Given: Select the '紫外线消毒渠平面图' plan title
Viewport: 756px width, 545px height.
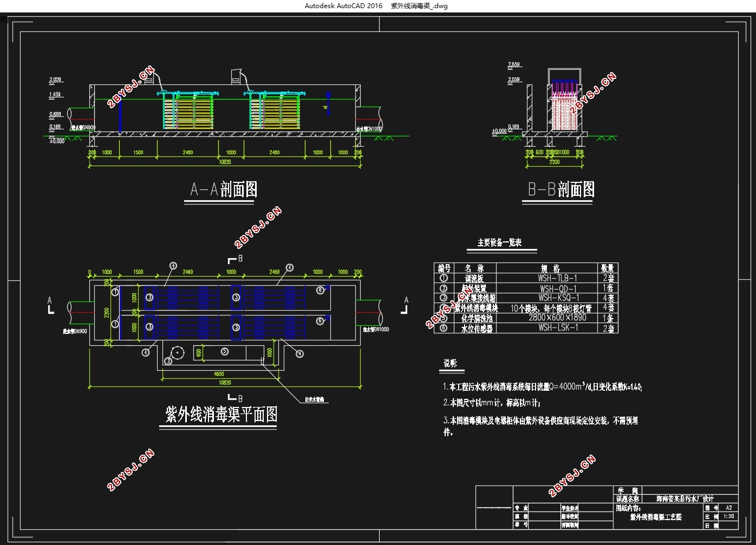Looking at the screenshot, I should [x=221, y=414].
